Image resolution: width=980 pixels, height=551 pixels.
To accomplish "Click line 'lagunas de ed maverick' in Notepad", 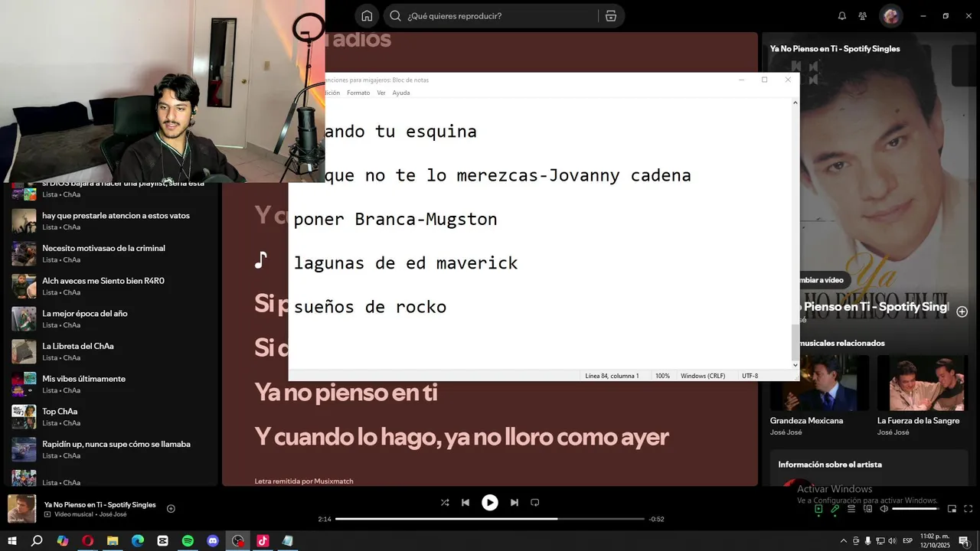I will click(x=406, y=263).
